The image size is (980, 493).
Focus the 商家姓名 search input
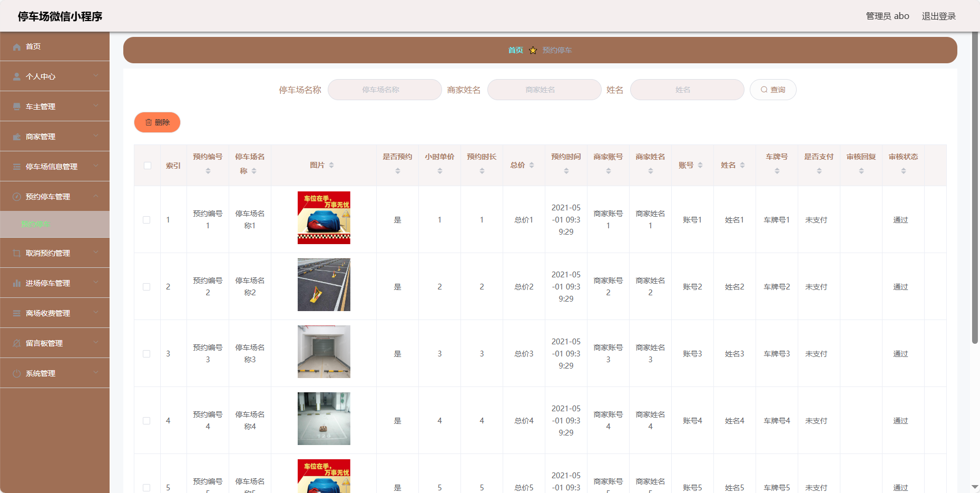(x=544, y=90)
